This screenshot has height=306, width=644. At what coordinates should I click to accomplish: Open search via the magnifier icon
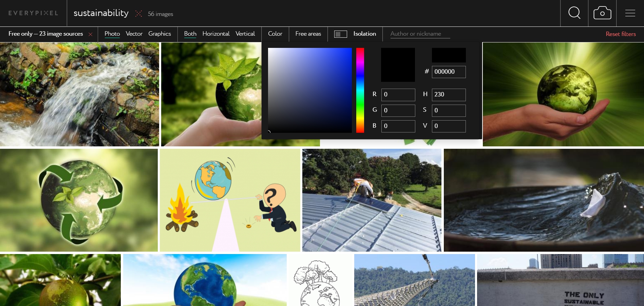pos(574,13)
